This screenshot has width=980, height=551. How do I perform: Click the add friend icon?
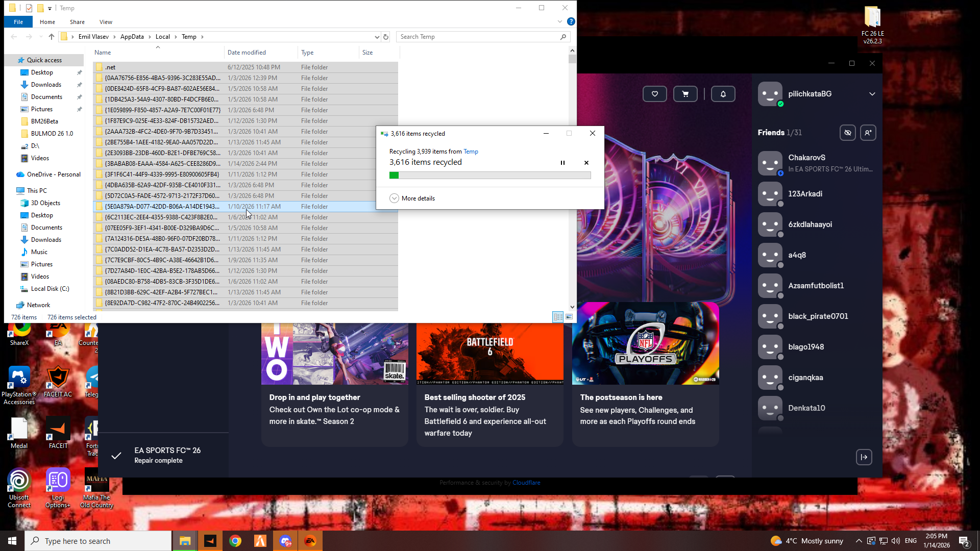coord(868,133)
